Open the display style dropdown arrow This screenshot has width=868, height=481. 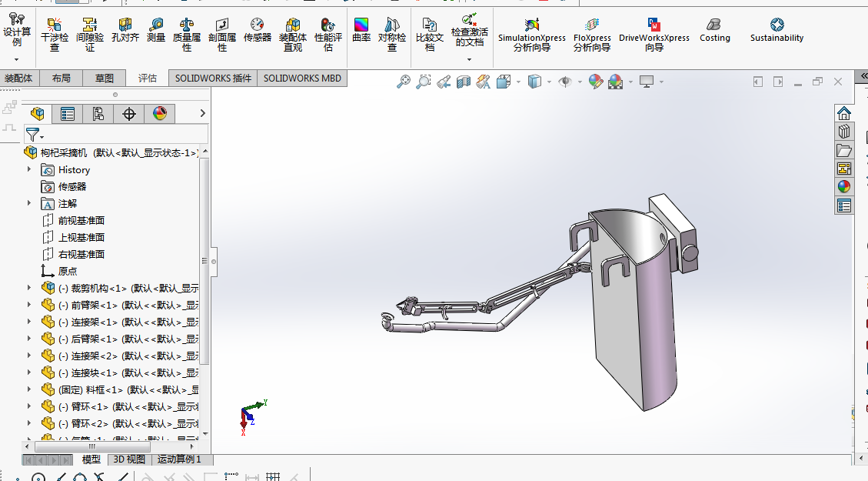(549, 82)
